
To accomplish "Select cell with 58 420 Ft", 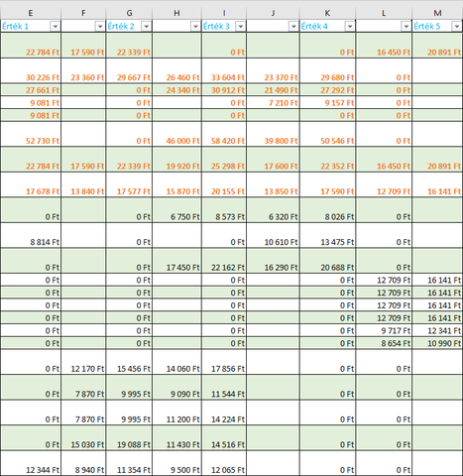I will click(x=224, y=134).
